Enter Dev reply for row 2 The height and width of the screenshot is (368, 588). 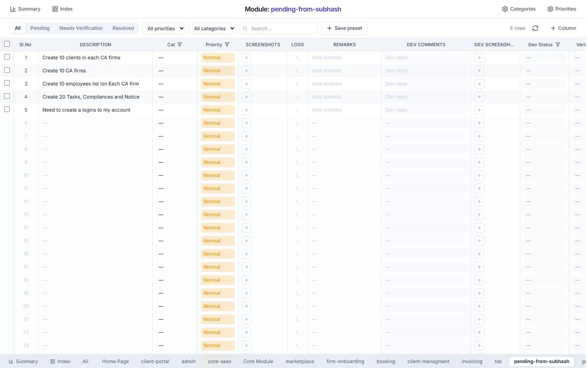click(x=426, y=71)
